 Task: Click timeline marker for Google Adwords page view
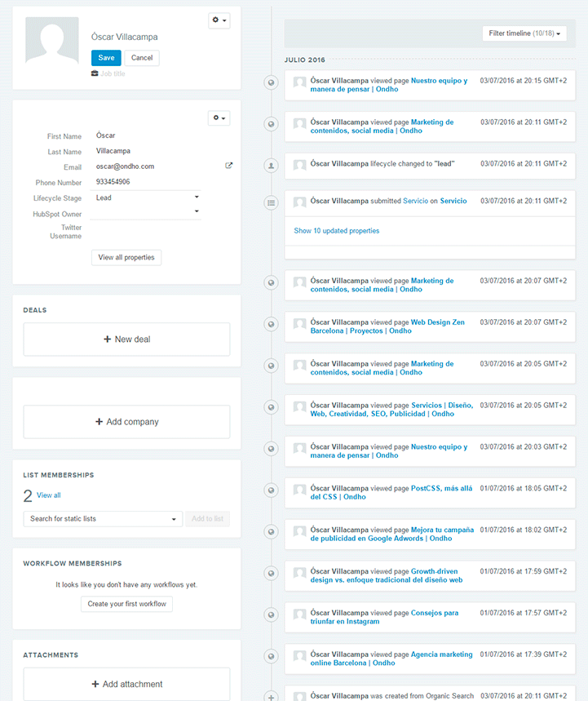click(x=272, y=532)
